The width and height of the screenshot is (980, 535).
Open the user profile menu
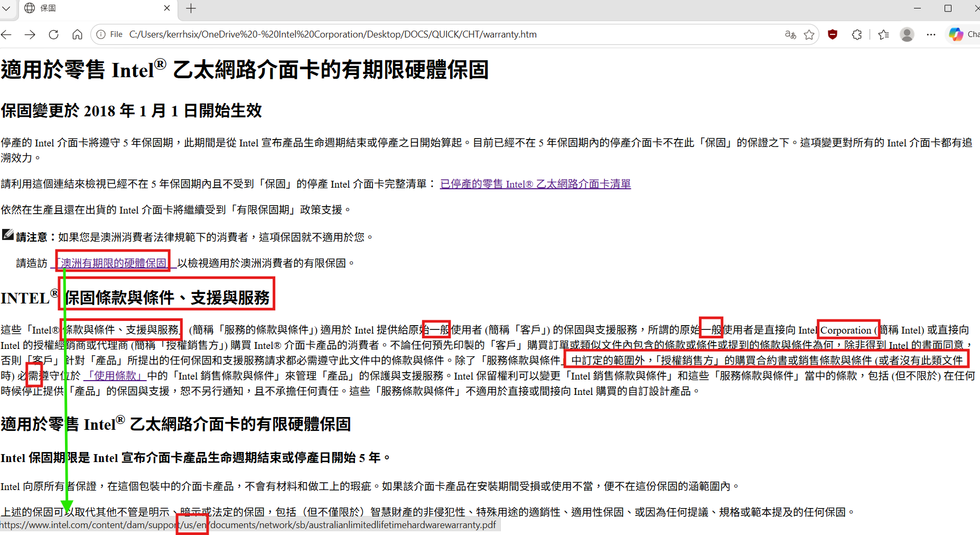[x=907, y=34]
